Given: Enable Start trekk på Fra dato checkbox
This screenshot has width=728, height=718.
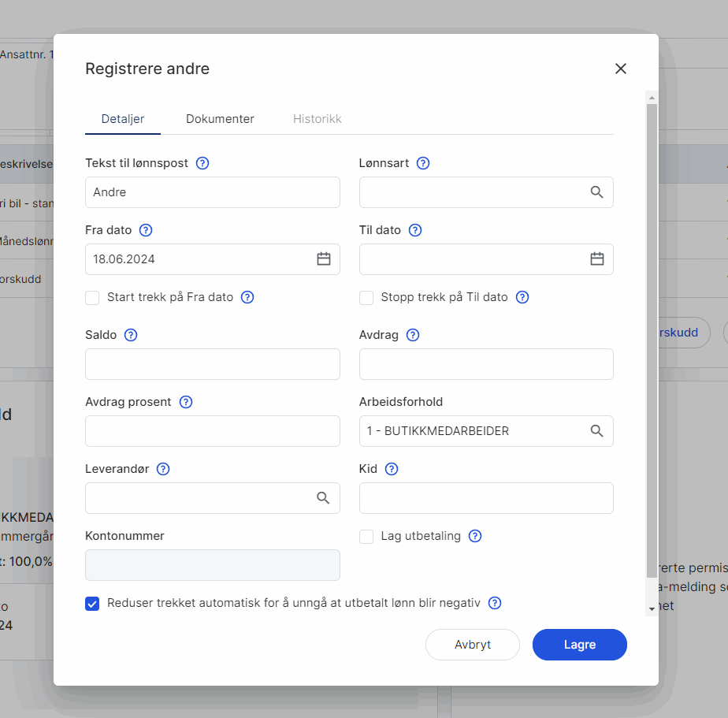Looking at the screenshot, I should coord(92,298).
